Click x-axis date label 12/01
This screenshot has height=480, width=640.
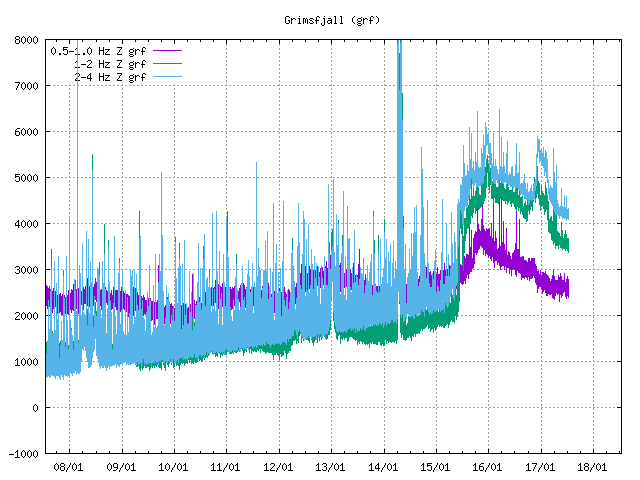point(278,467)
